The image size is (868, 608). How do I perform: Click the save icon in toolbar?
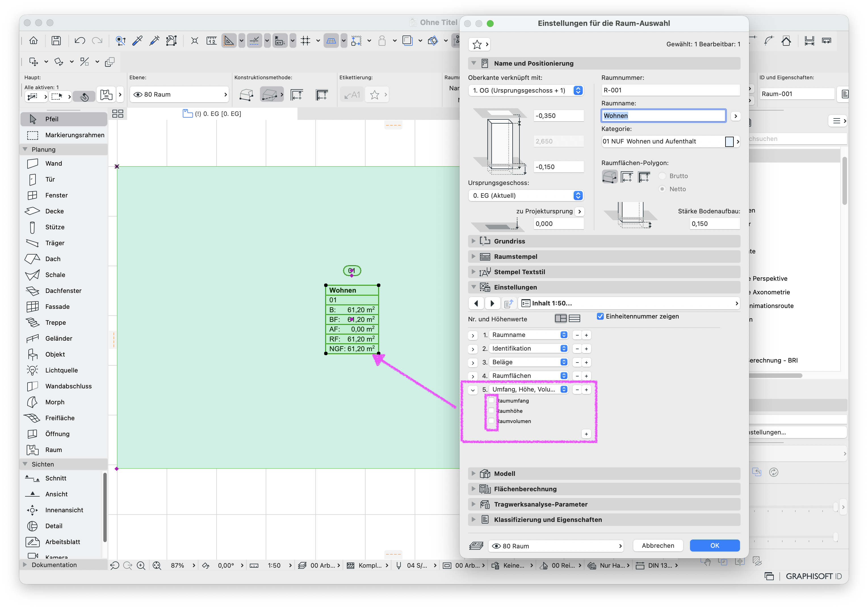point(56,40)
